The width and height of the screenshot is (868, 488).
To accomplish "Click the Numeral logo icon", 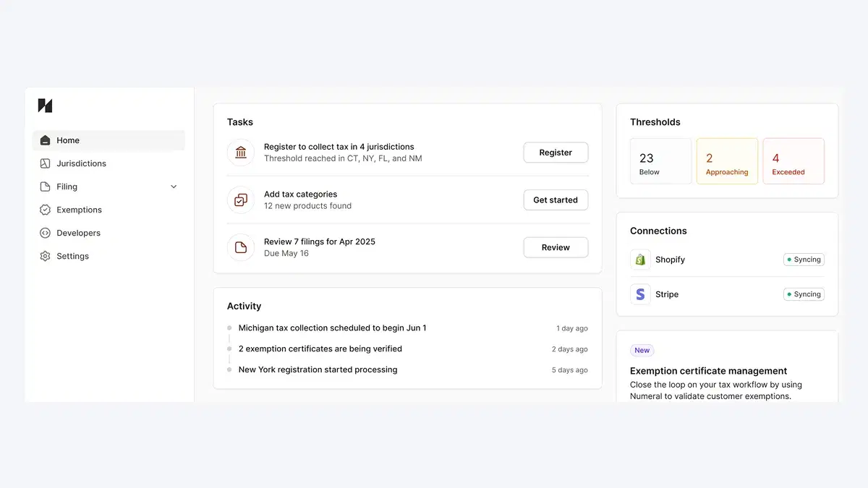I will tap(45, 106).
